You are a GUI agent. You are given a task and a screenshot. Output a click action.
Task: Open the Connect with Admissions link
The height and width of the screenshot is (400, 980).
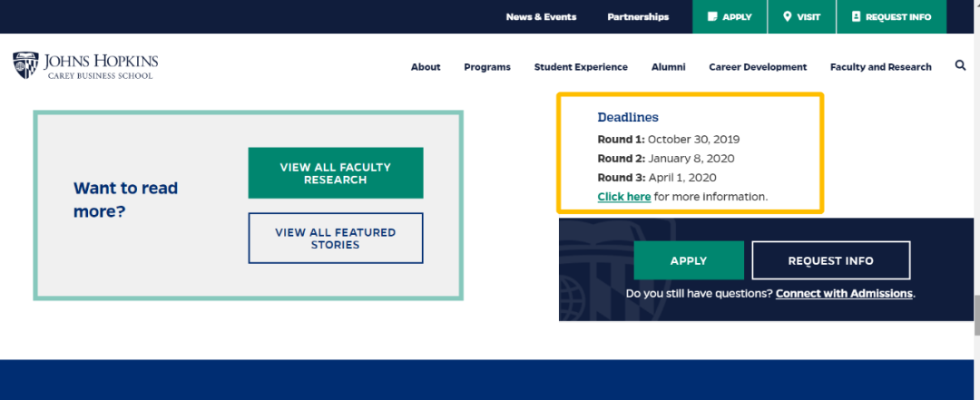point(845,293)
